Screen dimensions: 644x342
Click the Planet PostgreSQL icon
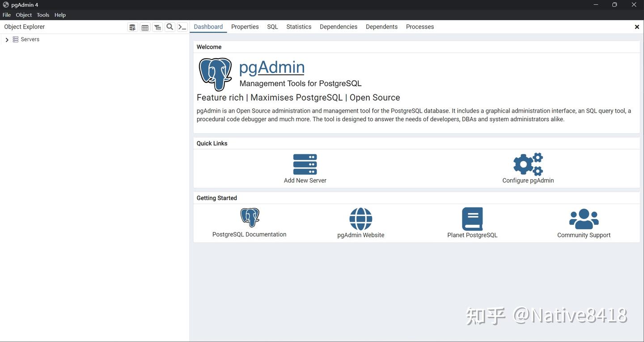click(x=472, y=218)
